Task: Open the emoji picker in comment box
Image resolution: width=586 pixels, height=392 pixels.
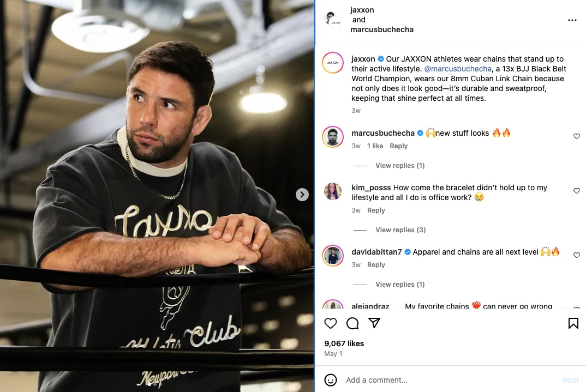Action: point(331,380)
